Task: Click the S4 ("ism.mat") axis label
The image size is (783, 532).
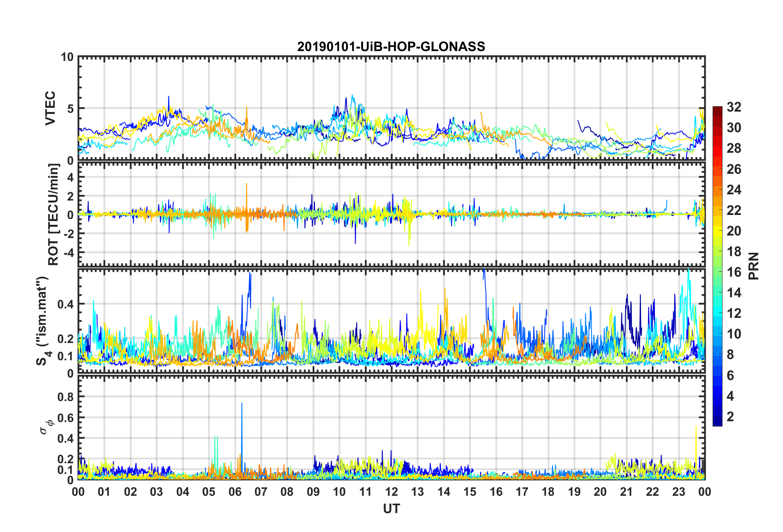Action: click(42, 321)
